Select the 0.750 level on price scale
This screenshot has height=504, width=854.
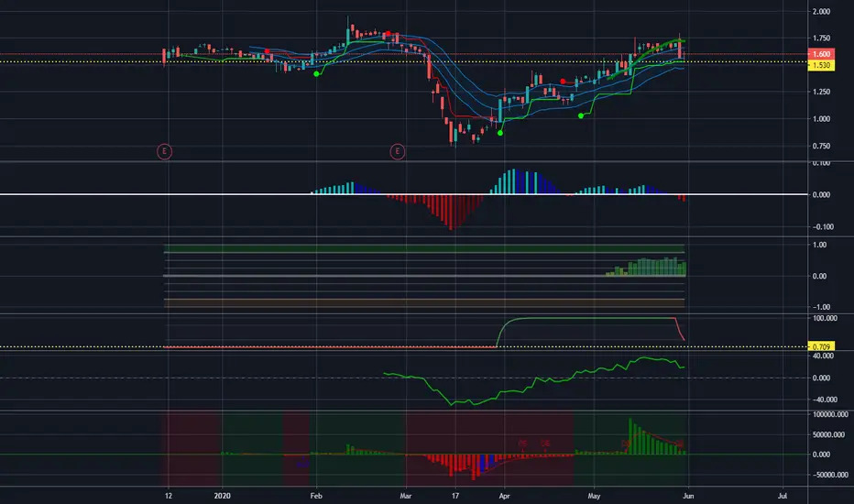(x=821, y=146)
